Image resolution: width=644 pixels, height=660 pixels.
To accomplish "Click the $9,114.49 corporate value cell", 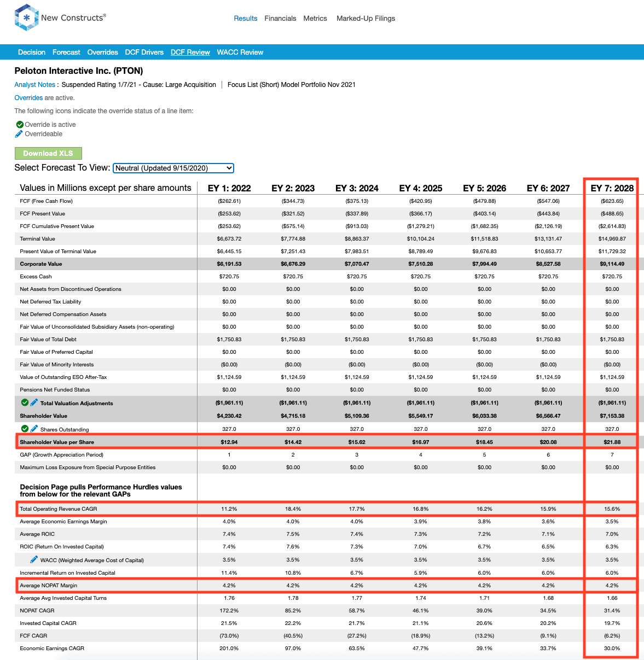I will click(x=612, y=264).
